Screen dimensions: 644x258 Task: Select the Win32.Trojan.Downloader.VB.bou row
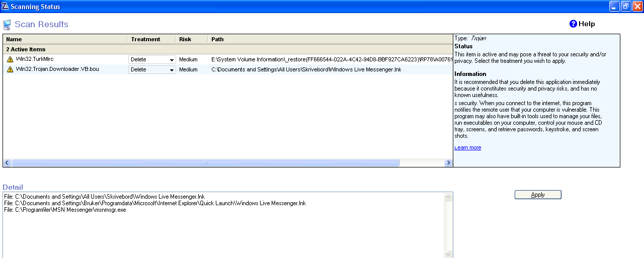(x=228, y=69)
